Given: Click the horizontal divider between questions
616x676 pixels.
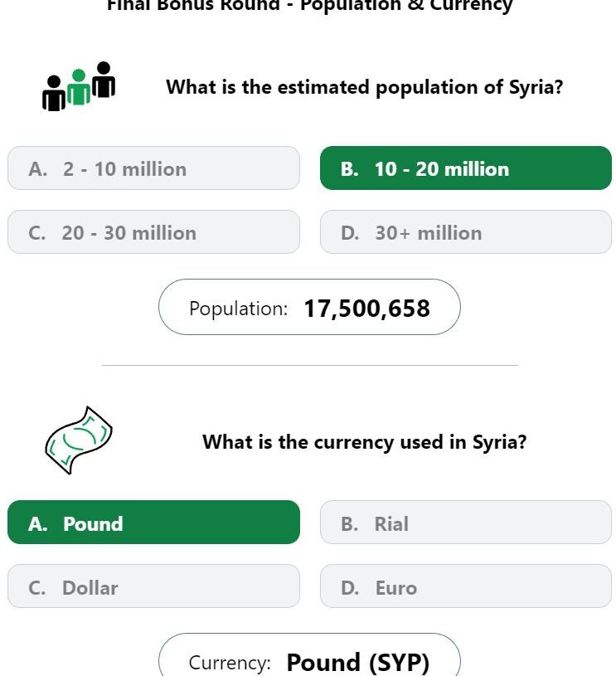Looking at the screenshot, I should pos(310,365).
